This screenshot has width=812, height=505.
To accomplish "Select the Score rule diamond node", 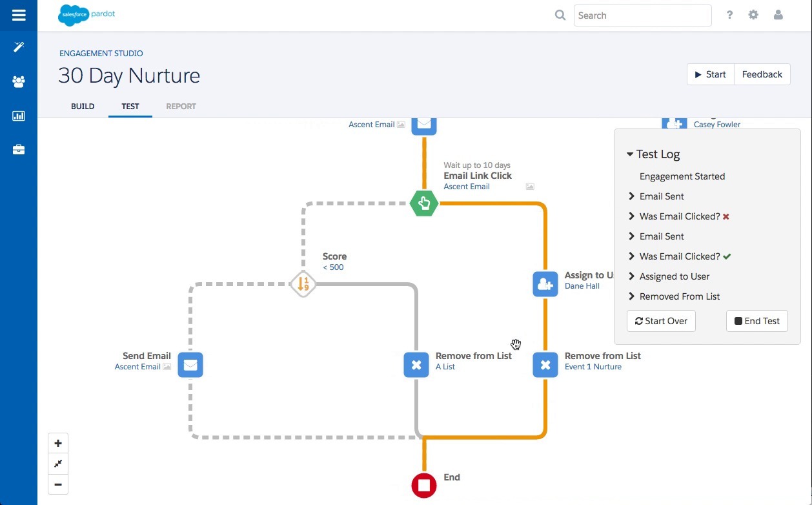I will tap(303, 284).
